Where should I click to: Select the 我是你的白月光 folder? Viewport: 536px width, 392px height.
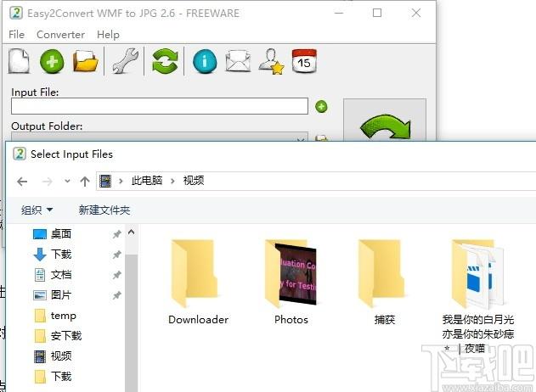[478, 296]
